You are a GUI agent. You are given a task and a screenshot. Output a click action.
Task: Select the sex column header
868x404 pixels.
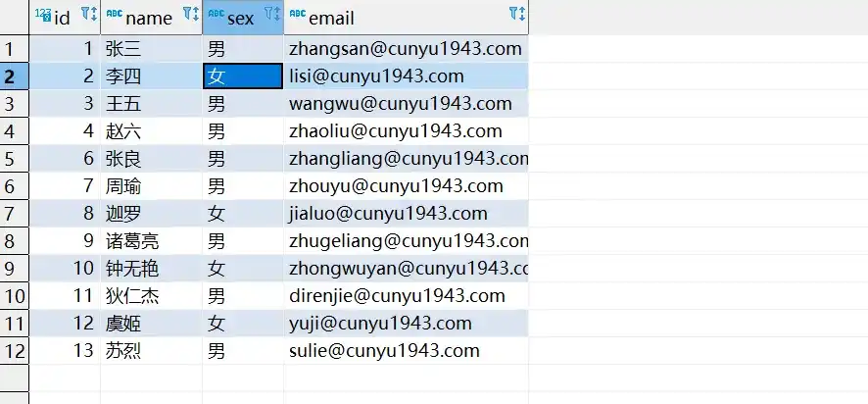coord(243,18)
